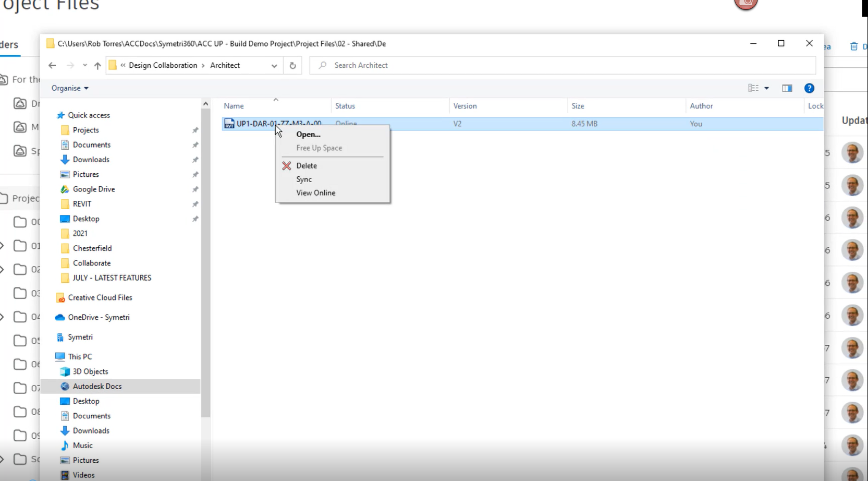Toggle the preview pane icon
The width and height of the screenshot is (868, 481).
(x=787, y=88)
